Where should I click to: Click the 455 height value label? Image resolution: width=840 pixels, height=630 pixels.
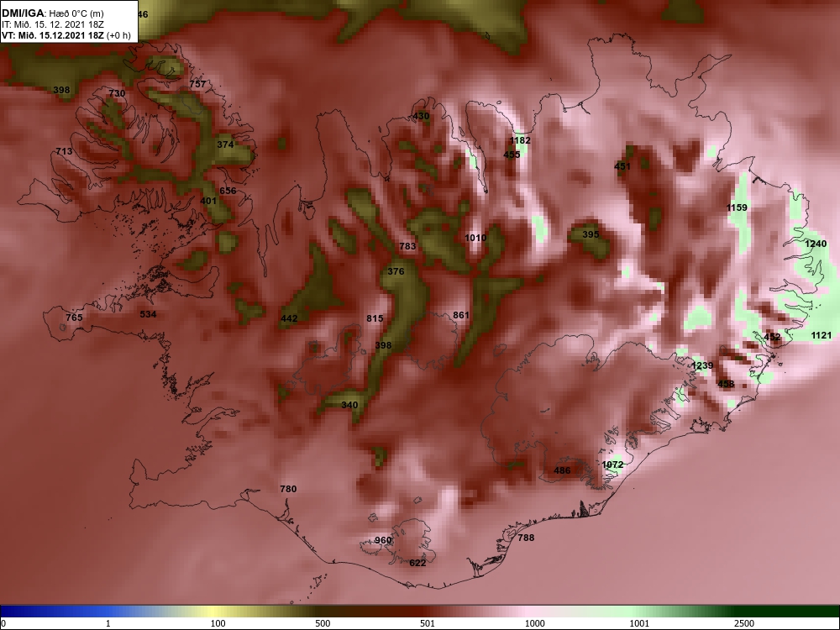(512, 155)
